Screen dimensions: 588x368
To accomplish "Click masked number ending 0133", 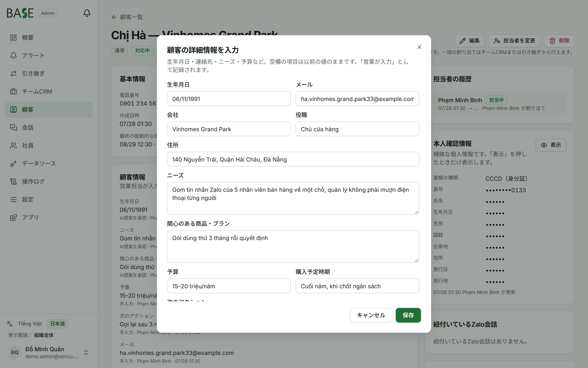I will click(x=506, y=190).
